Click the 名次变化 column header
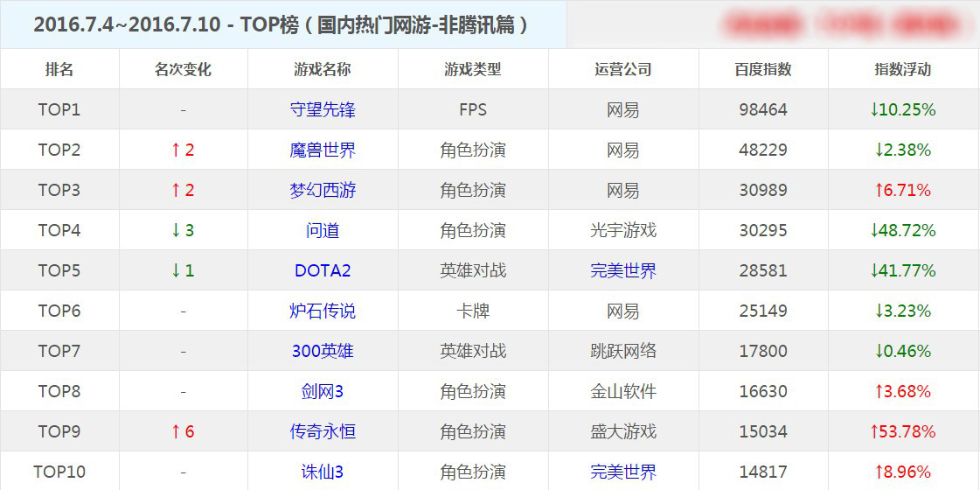 183,69
